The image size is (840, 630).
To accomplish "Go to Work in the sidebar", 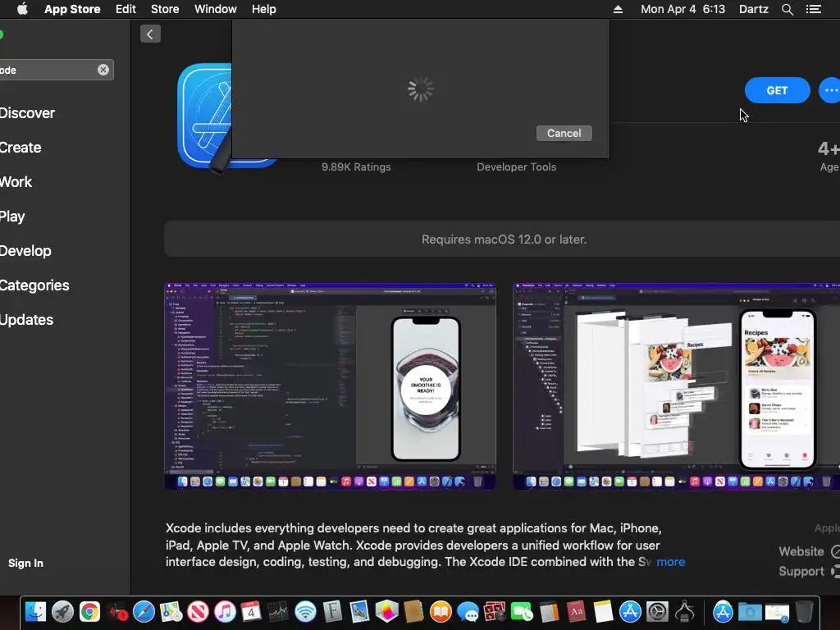I will tap(16, 181).
